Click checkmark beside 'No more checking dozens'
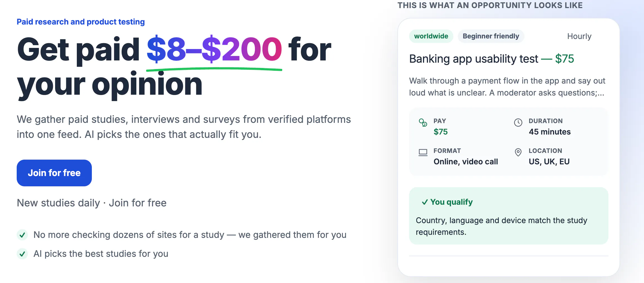This screenshot has width=644, height=283. click(22, 235)
